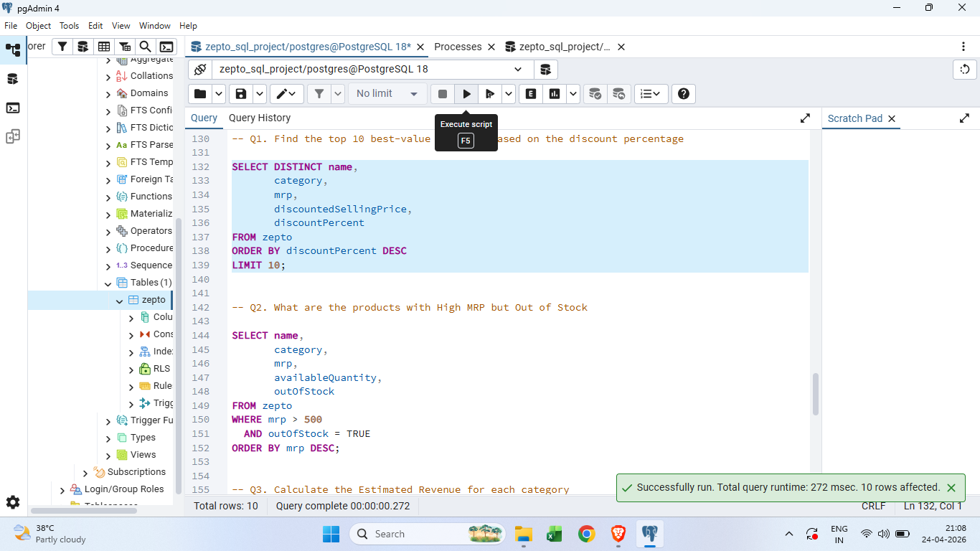980x551 pixels.
Task: Expand Login/Group Roles in the tree
Action: click(x=62, y=490)
